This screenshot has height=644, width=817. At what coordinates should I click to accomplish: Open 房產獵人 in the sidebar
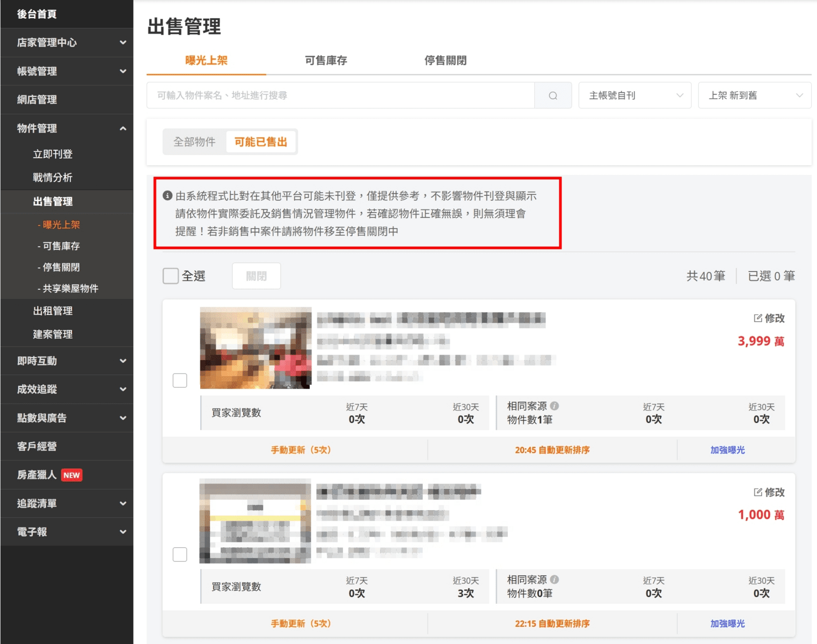pos(37,475)
